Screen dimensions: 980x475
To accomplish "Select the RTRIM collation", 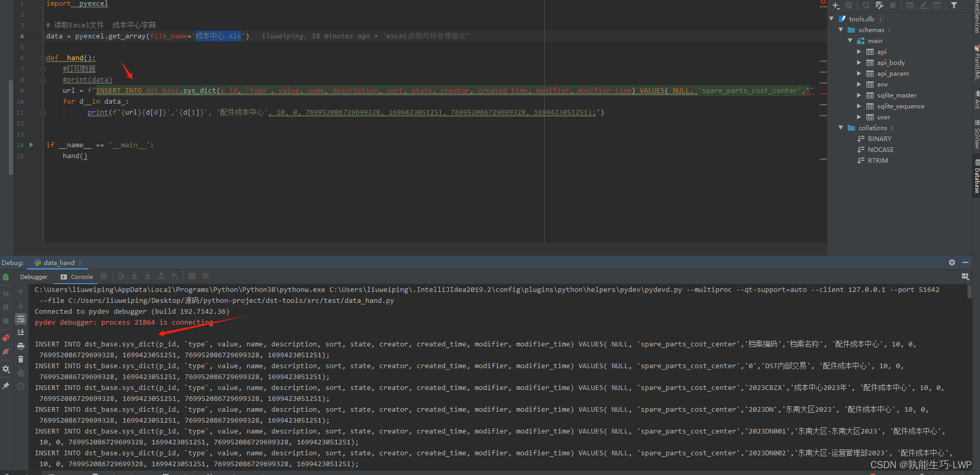I will [x=873, y=160].
